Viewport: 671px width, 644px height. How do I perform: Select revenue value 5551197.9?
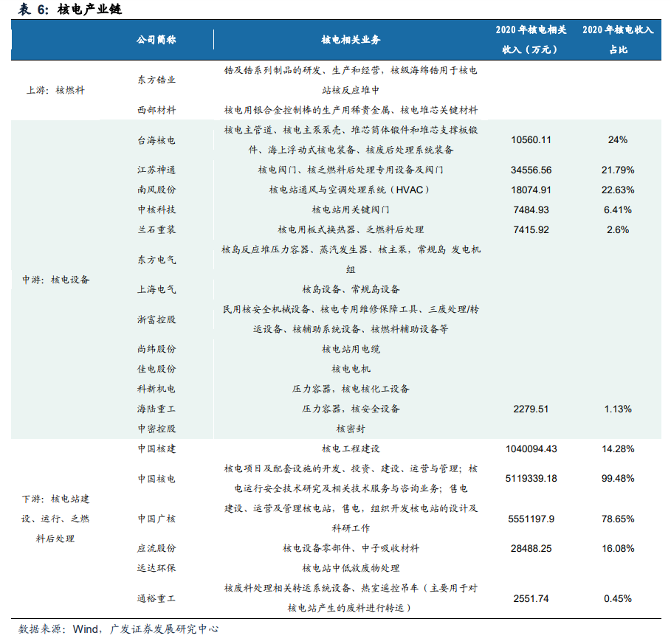pos(531,519)
